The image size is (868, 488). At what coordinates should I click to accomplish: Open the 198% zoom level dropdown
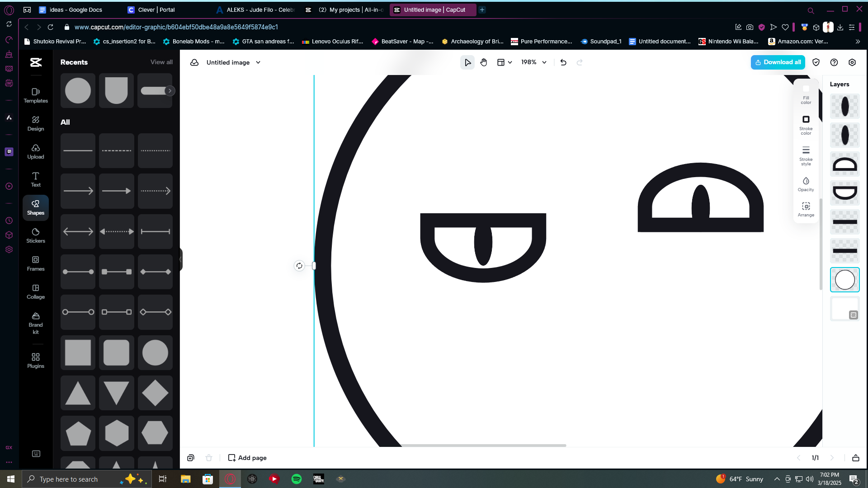click(534, 62)
